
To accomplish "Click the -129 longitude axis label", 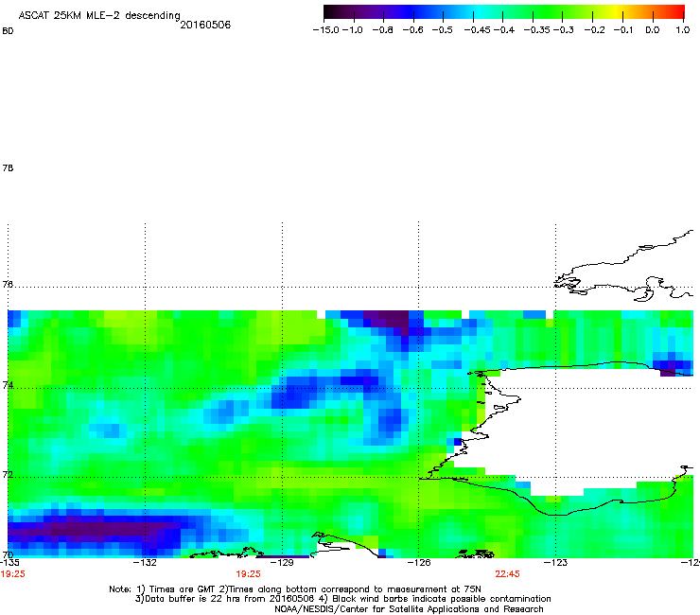I will pyautogui.click(x=282, y=562).
